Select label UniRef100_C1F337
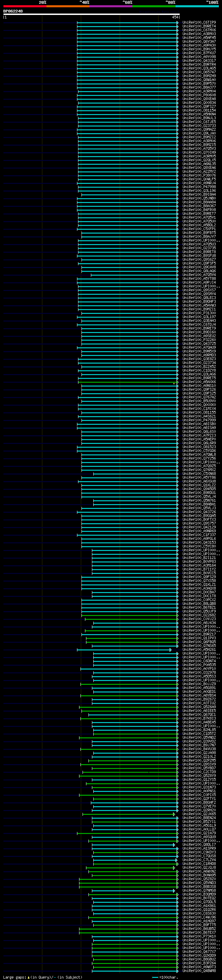Screen dimensions: 222x980 (x=199, y=535)
